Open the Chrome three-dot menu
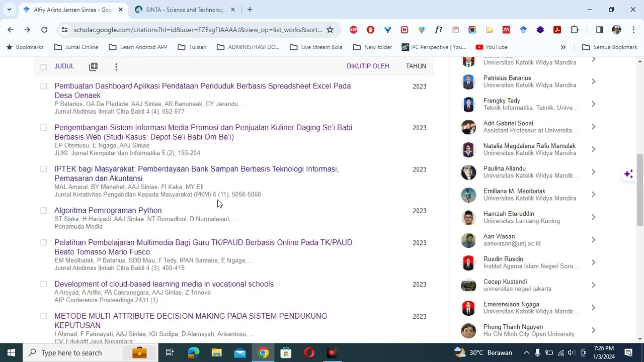The image size is (644, 362). click(x=633, y=30)
